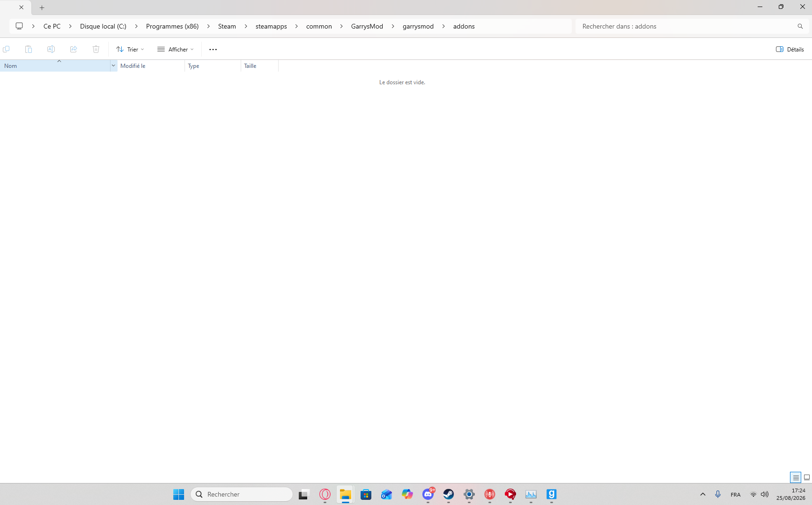Open Microsoft Store from taskbar
Viewport: 812px width, 505px height.
click(x=366, y=494)
